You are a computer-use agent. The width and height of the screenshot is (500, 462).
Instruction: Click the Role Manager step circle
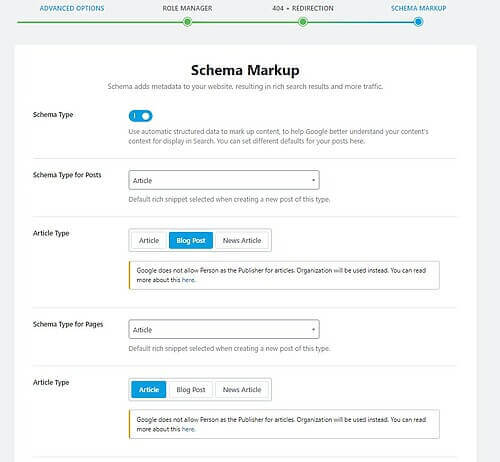pos(187,22)
